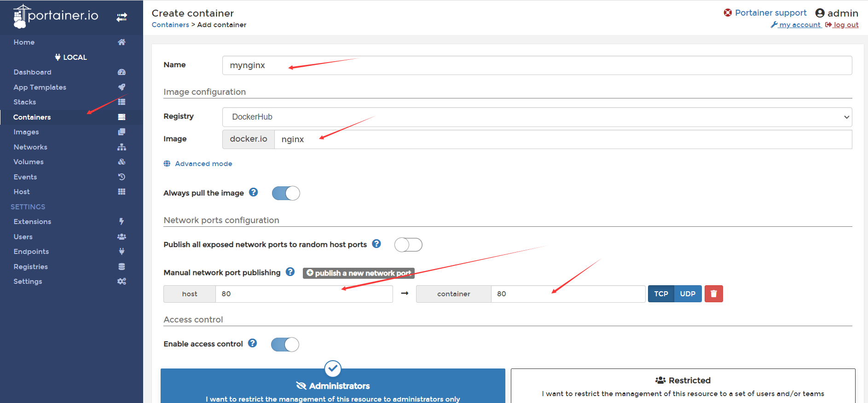Click the Image input field containing nginx
The image size is (868, 403).
[x=563, y=139]
